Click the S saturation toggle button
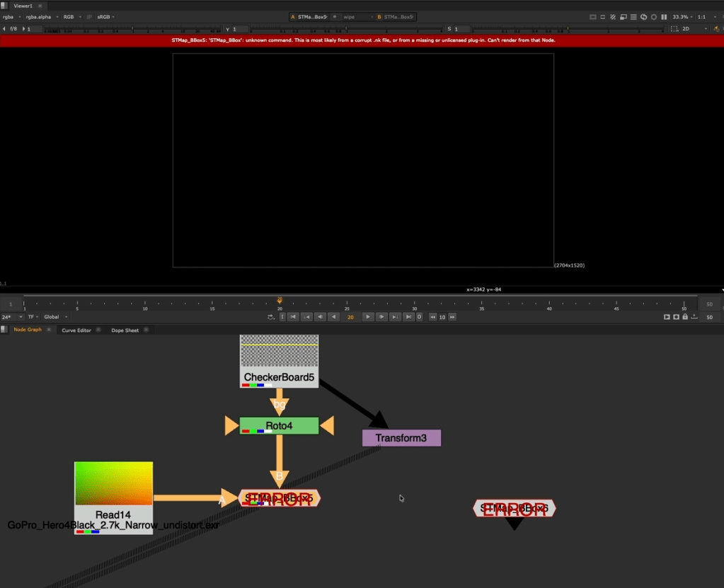The image size is (724, 588). click(x=449, y=29)
